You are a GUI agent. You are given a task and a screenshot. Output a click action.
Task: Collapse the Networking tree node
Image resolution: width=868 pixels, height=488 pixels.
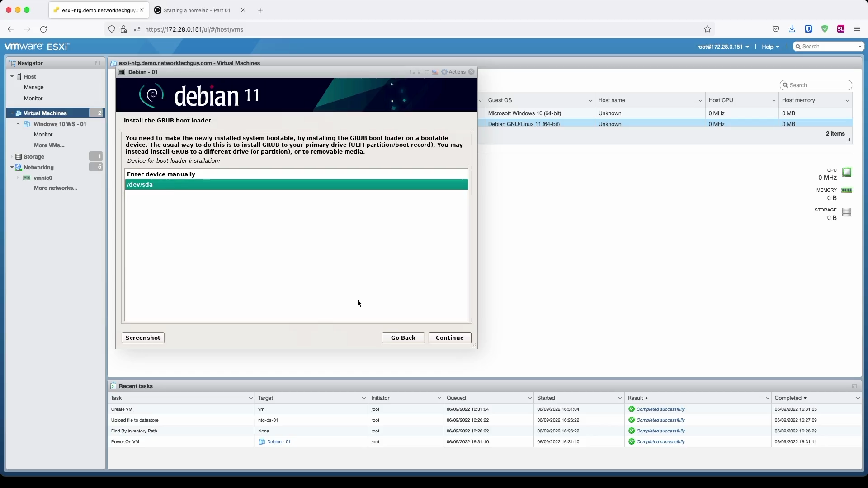click(12, 168)
